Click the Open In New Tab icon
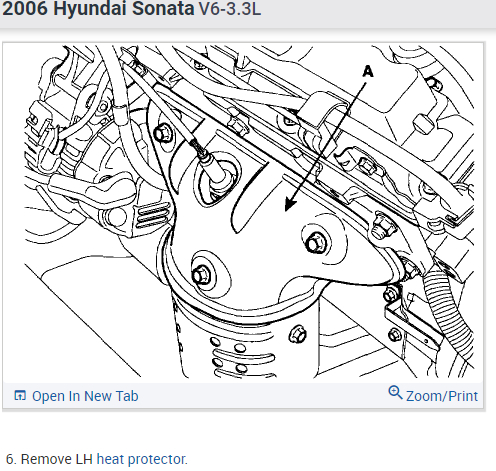The height and width of the screenshot is (471, 496). (20, 395)
